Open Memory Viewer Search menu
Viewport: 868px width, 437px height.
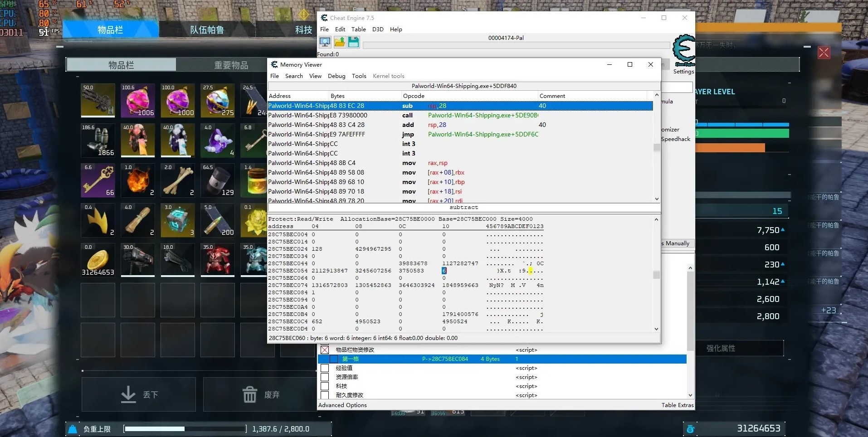(x=294, y=76)
